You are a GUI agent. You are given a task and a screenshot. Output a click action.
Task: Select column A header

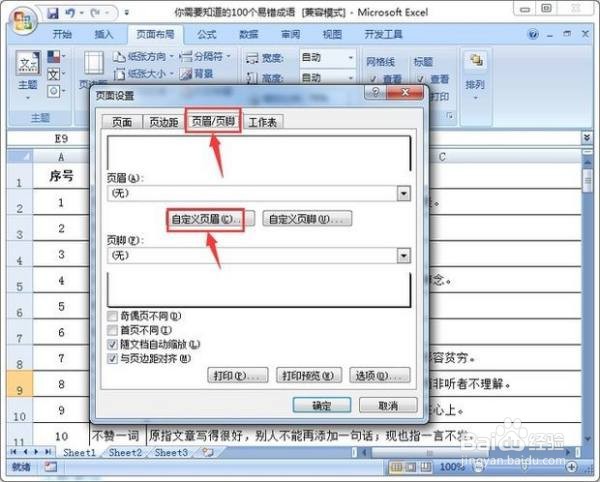pos(61,156)
